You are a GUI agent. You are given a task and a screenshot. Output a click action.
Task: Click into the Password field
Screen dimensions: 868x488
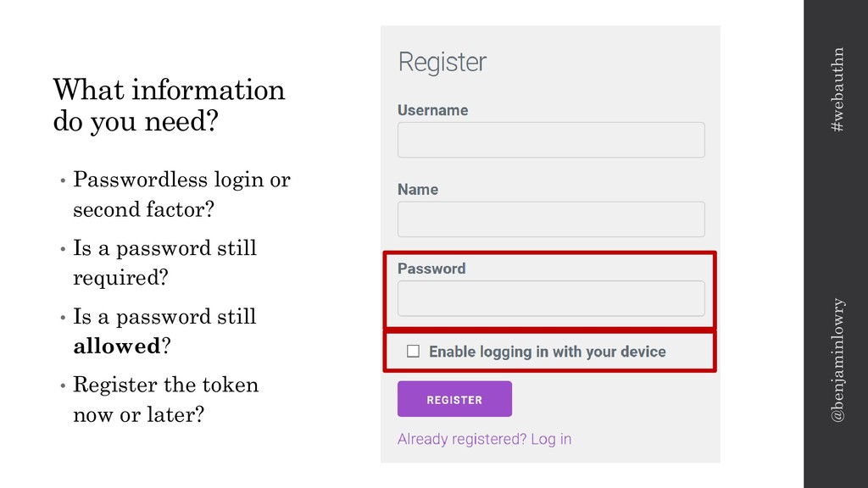point(551,298)
